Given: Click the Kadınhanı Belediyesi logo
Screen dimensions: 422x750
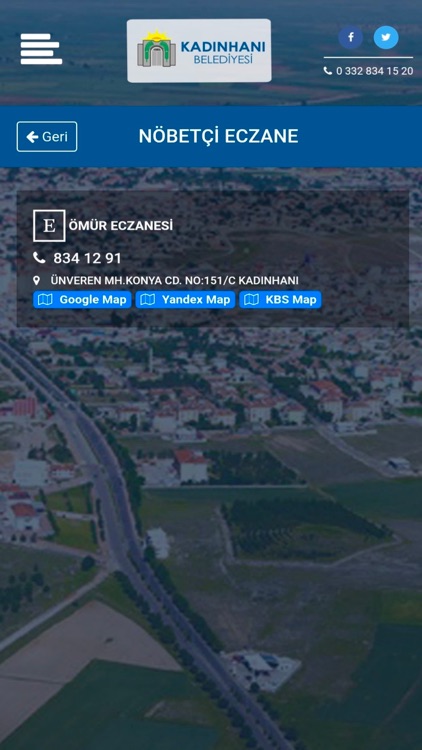Looking at the screenshot, I should click(199, 51).
